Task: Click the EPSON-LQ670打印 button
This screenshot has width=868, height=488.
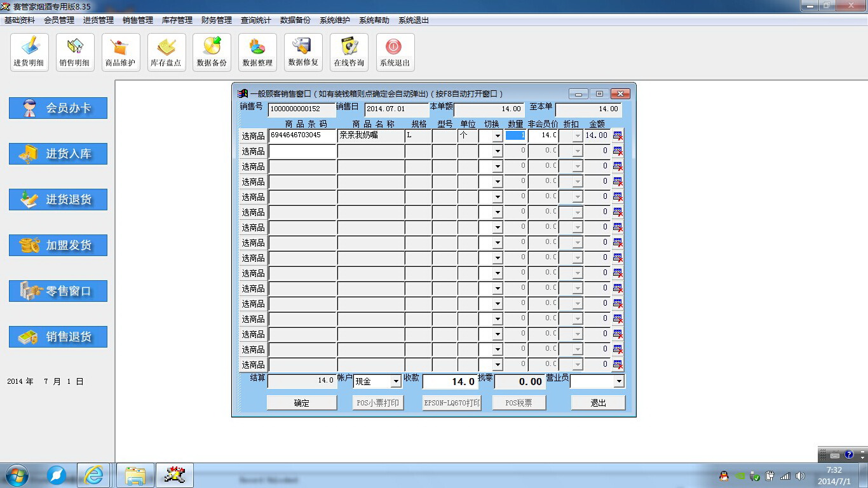Action: coord(452,403)
